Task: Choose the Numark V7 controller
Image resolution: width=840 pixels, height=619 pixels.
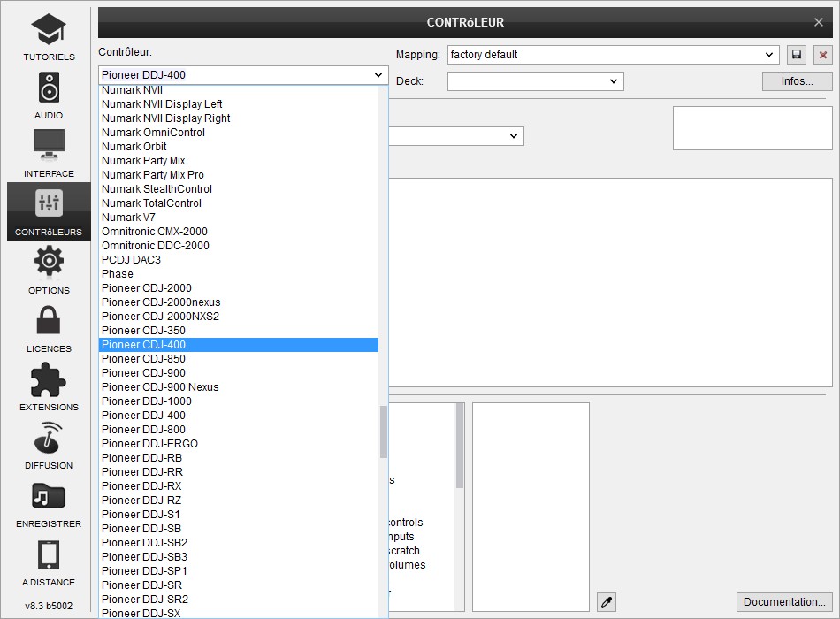Action: pos(239,217)
